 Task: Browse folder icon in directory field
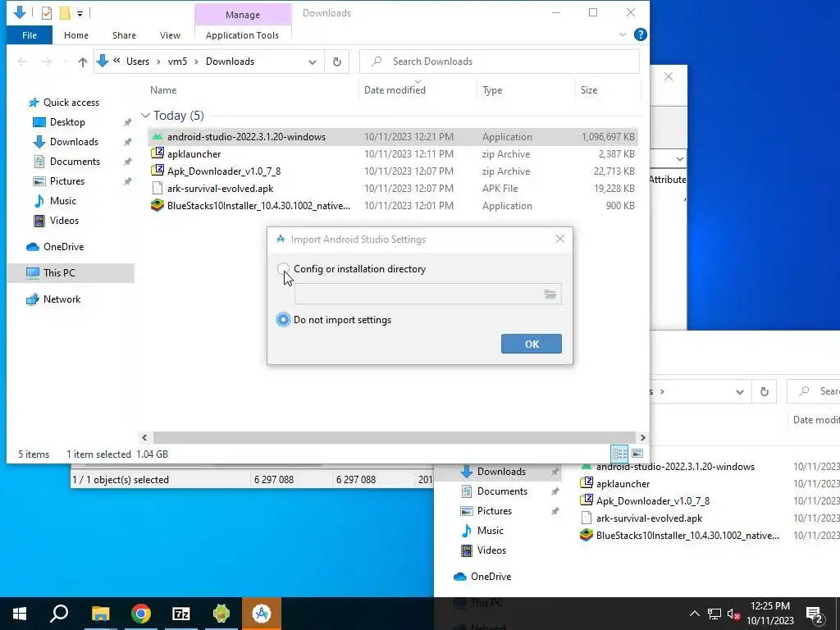tap(550, 294)
